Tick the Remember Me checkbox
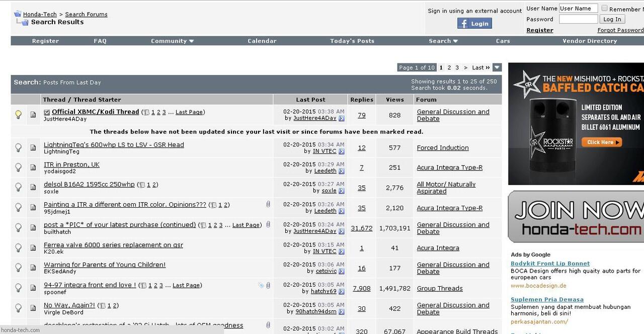Screen dimensions: 644x334 coord(604,9)
